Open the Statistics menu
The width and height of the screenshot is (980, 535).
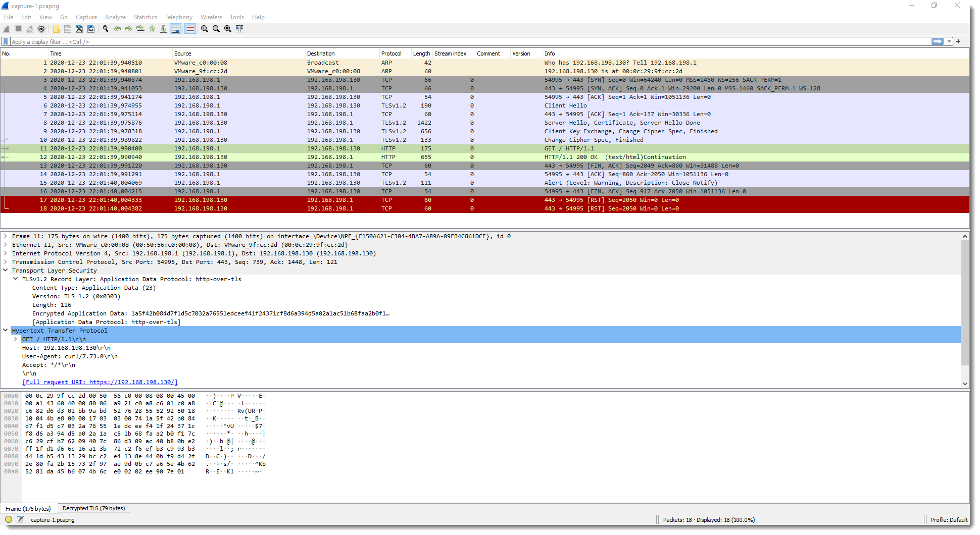[x=145, y=17]
